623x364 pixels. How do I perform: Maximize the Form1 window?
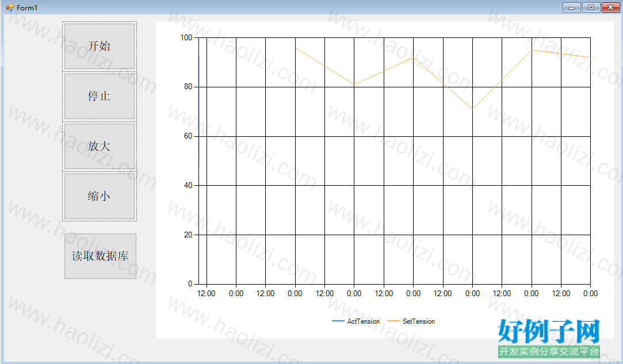(x=591, y=7)
